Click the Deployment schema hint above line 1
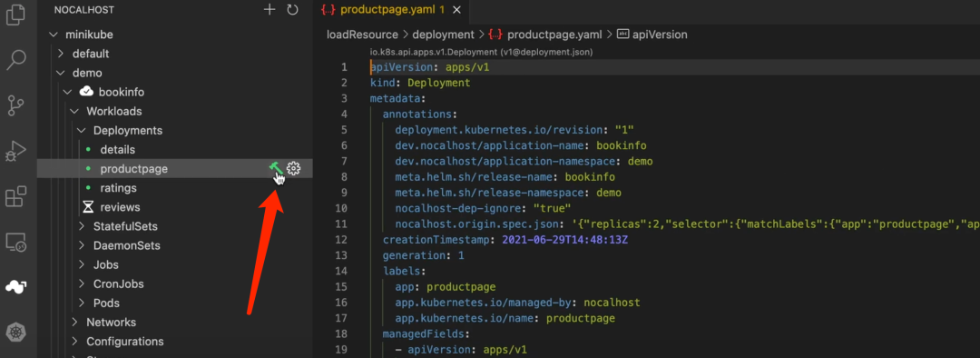This screenshot has height=358, width=980. click(481, 52)
